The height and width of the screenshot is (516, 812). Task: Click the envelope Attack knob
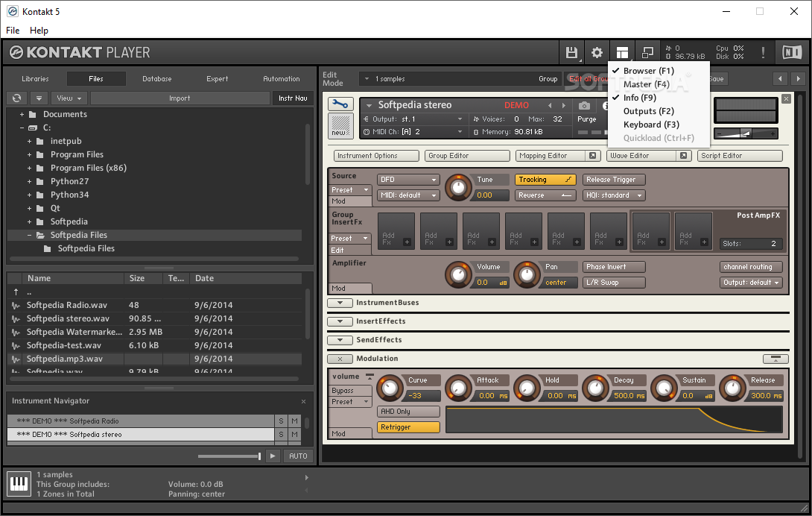coord(458,388)
